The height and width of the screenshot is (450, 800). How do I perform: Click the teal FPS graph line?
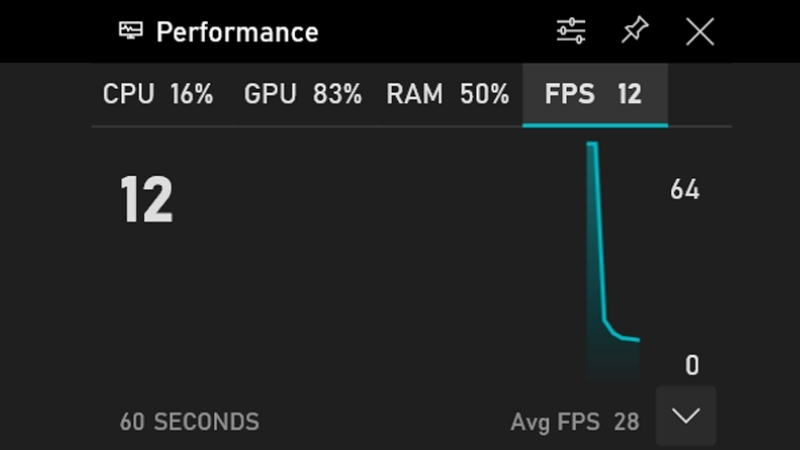click(599, 240)
